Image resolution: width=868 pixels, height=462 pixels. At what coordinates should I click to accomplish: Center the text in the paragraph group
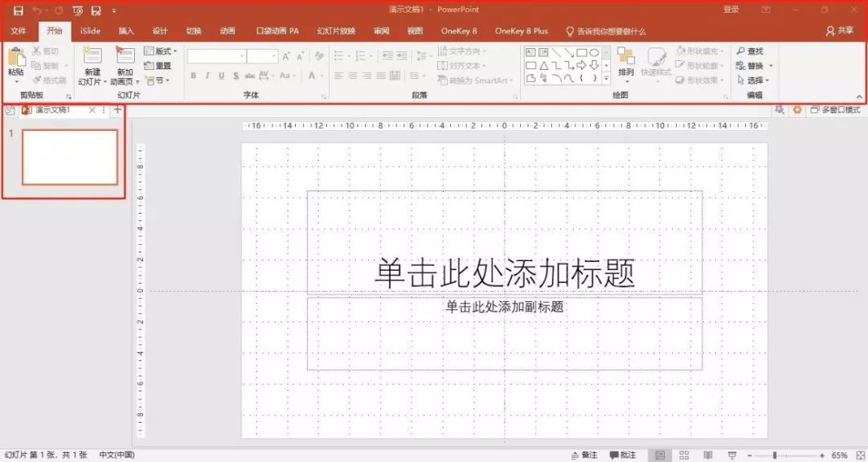[353, 76]
